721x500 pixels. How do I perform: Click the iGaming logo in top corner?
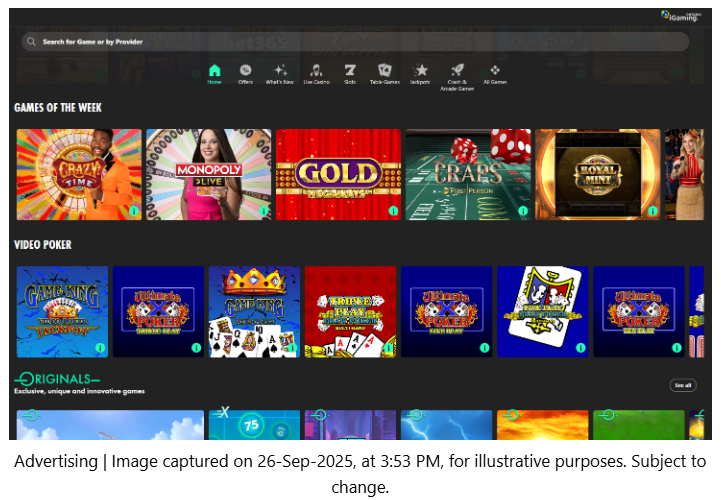tap(681, 16)
